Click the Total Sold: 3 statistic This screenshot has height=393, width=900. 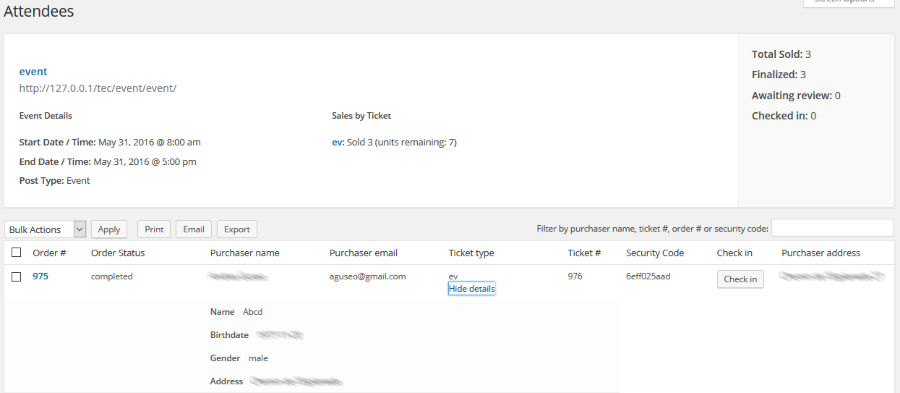click(781, 54)
